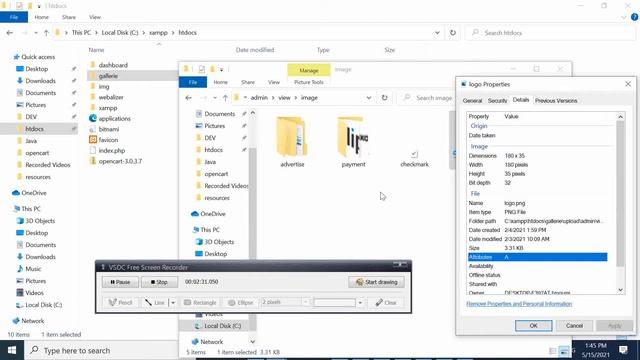Open Share tab in htdocs window
The width and height of the screenshot is (640, 360).
(69, 17)
